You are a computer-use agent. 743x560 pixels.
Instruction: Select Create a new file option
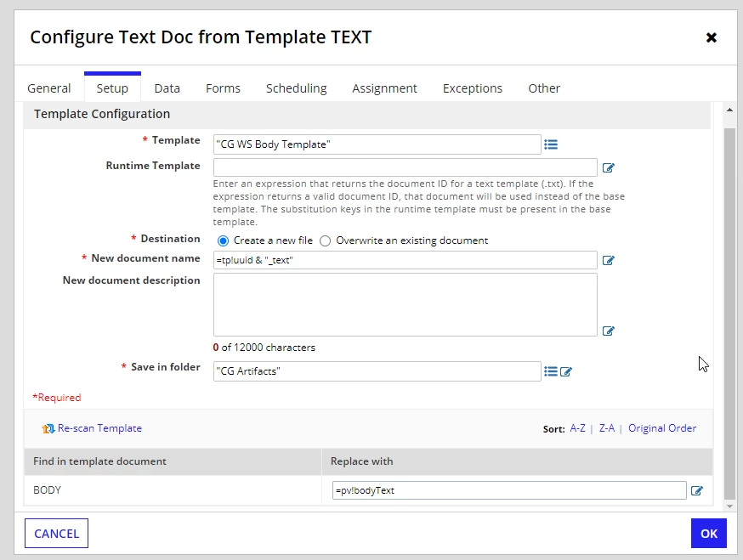223,240
